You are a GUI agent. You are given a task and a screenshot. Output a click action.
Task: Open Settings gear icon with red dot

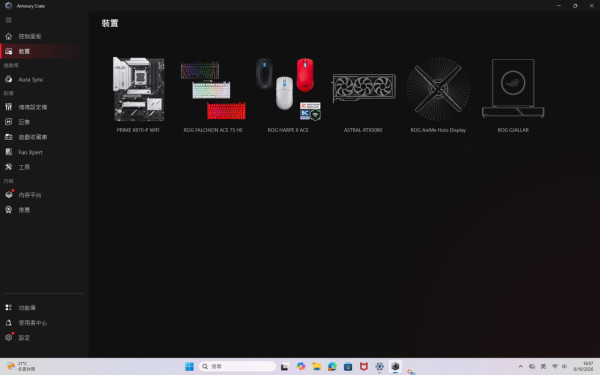pos(9,337)
